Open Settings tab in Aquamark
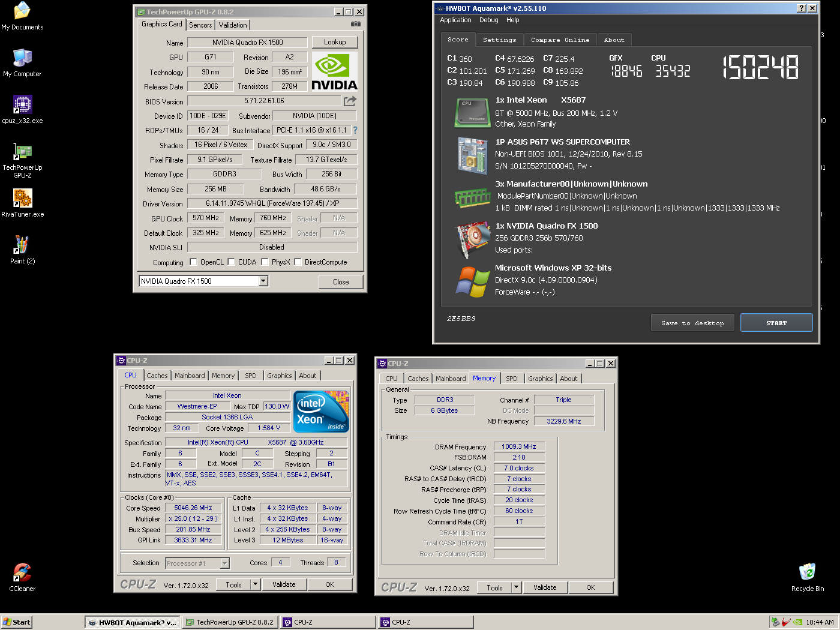Image resolution: width=840 pixels, height=630 pixels. point(499,40)
